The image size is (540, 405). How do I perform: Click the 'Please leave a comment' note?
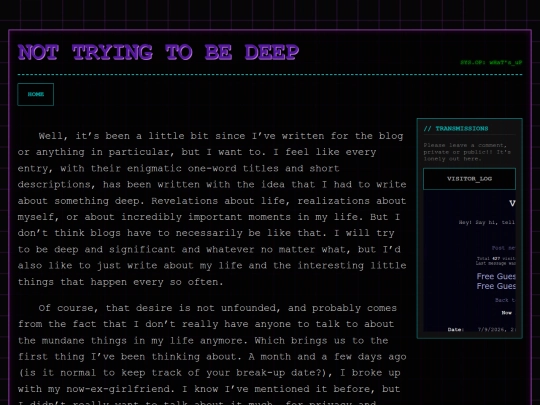click(x=467, y=152)
